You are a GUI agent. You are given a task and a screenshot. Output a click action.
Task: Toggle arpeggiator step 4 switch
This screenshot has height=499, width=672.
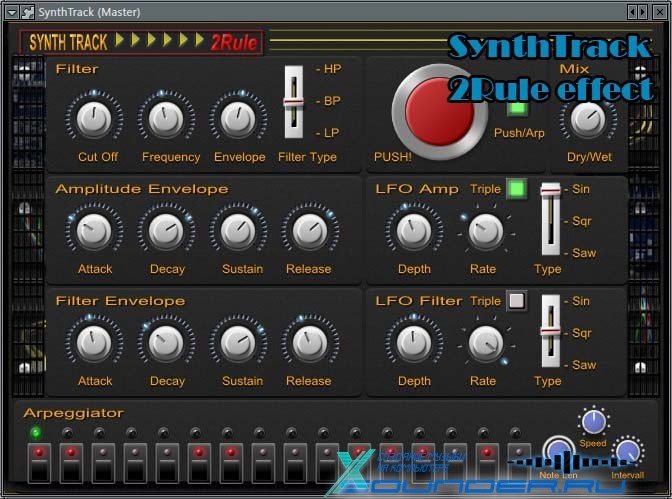[x=135, y=463]
